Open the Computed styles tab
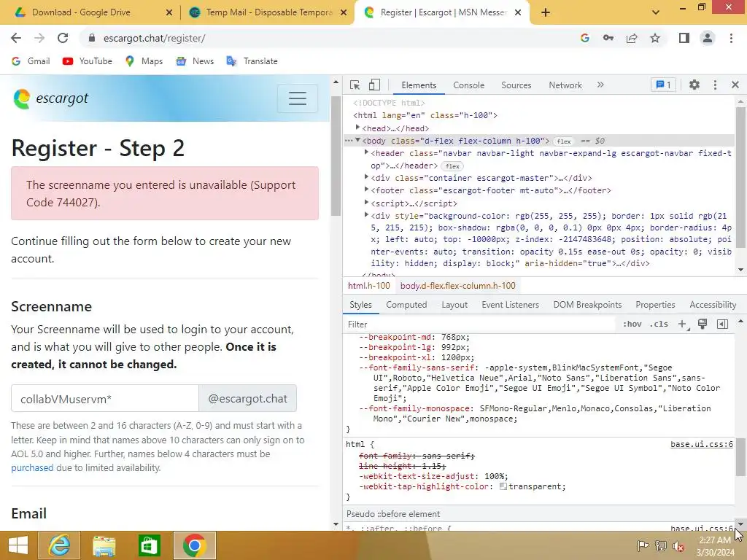The image size is (747, 560). click(x=406, y=305)
